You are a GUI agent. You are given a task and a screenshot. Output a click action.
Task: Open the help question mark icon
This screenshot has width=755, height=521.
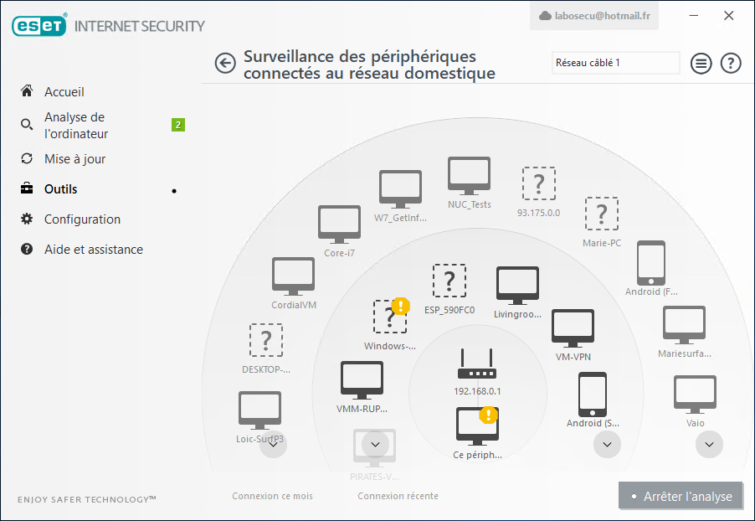coord(730,63)
